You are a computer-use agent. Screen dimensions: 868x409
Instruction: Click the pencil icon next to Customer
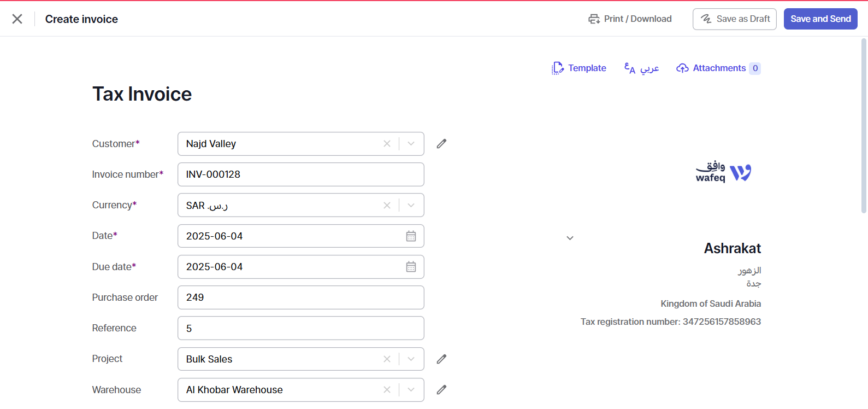[x=441, y=144]
